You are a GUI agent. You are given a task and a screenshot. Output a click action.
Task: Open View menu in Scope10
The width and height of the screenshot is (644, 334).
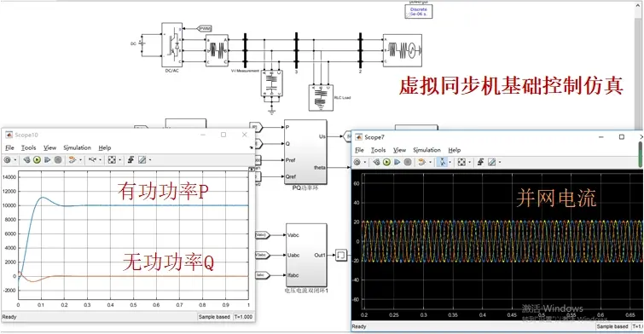[49, 147]
